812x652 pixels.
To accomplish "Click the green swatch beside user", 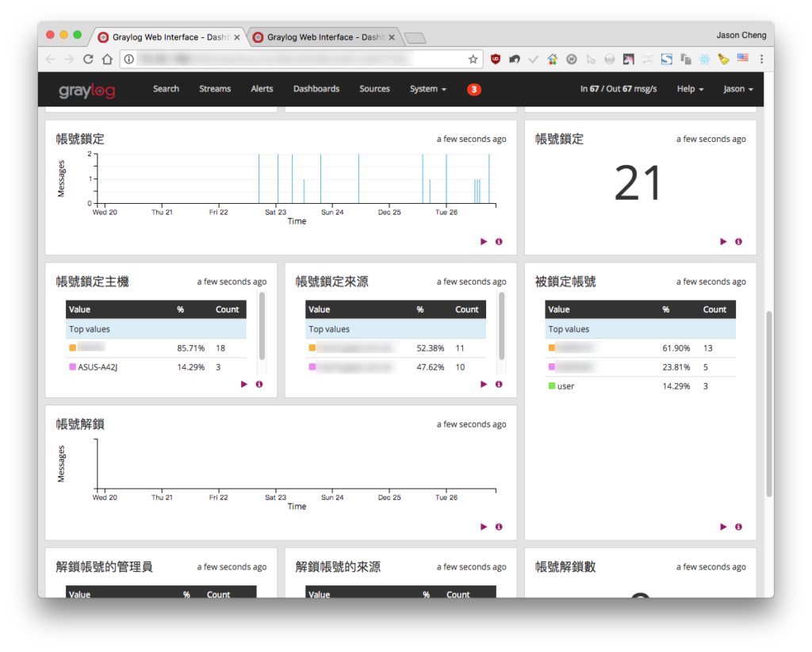I will point(552,385).
